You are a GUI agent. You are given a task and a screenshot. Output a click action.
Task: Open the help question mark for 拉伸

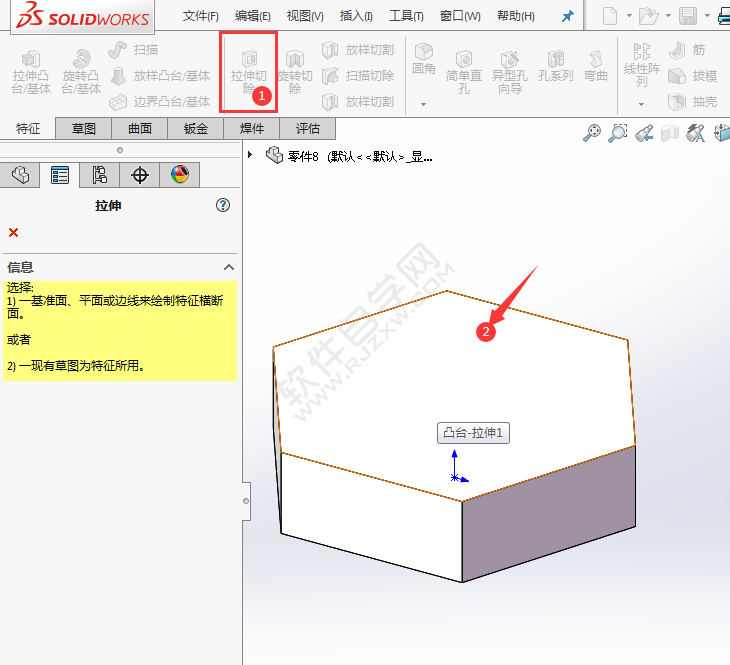tap(223, 205)
